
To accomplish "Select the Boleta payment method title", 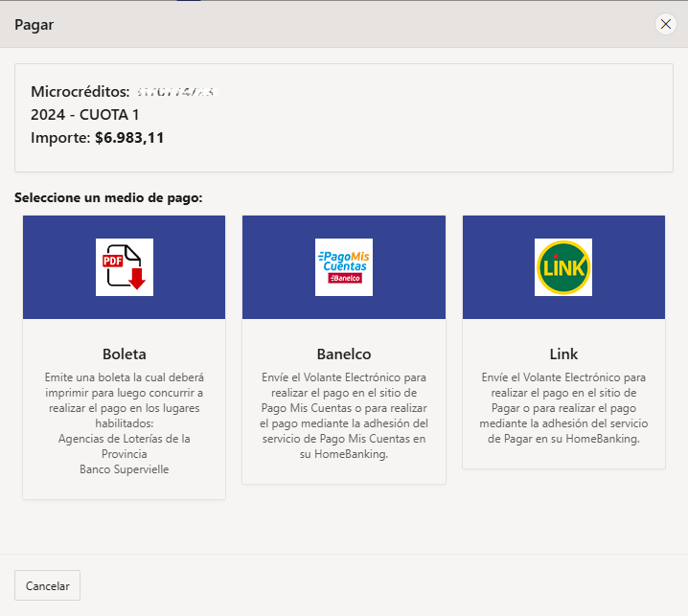I will [x=125, y=354].
